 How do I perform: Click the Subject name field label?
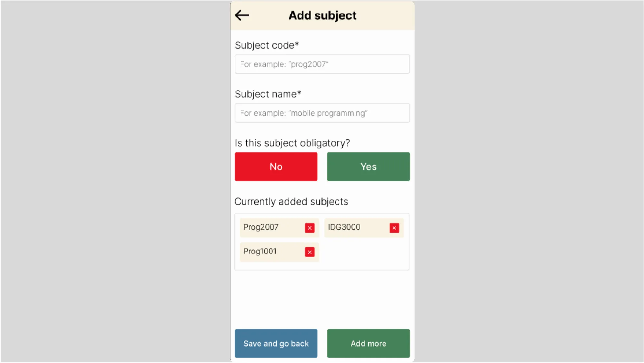268,94
